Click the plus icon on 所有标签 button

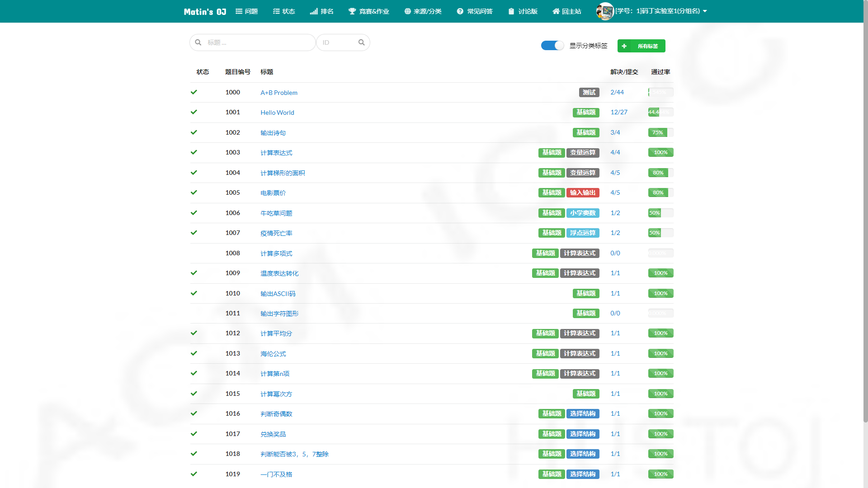(x=624, y=46)
